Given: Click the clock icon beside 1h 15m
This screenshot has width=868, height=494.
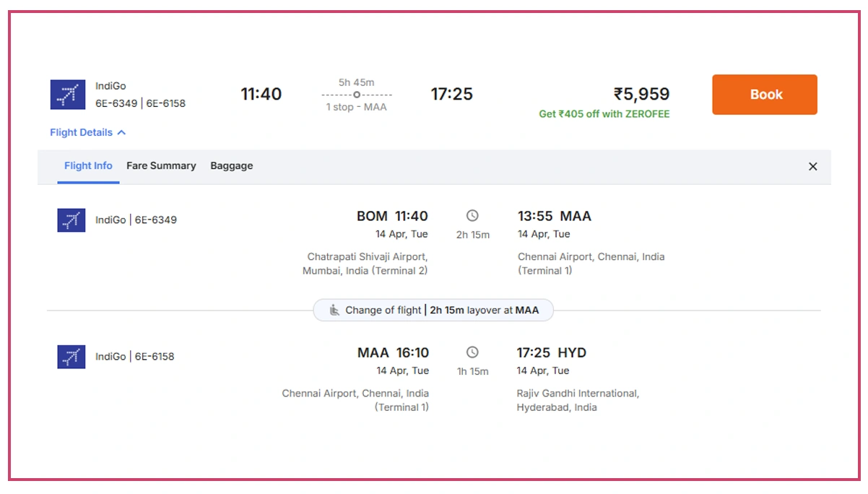Looking at the screenshot, I should 473,352.
